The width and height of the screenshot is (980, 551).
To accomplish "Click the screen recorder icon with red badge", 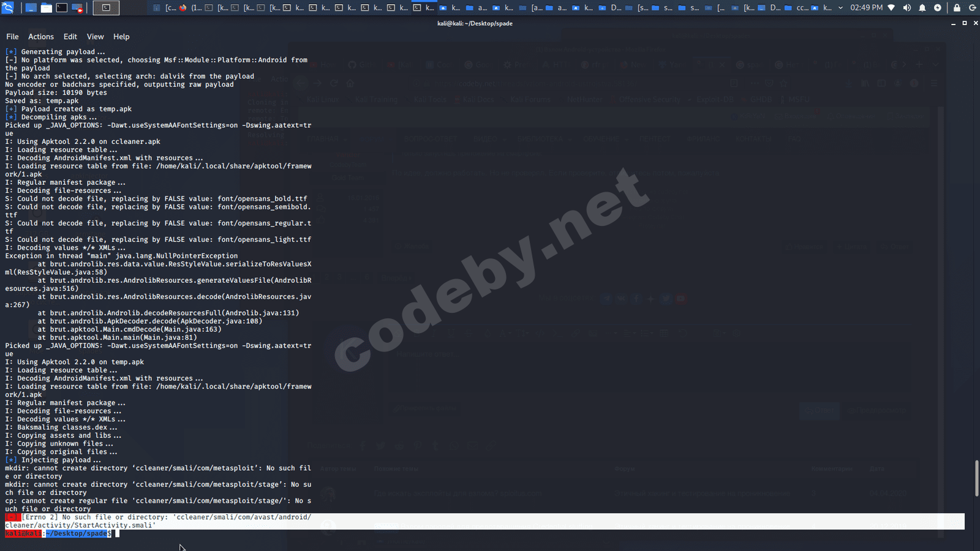I will tap(77, 8).
